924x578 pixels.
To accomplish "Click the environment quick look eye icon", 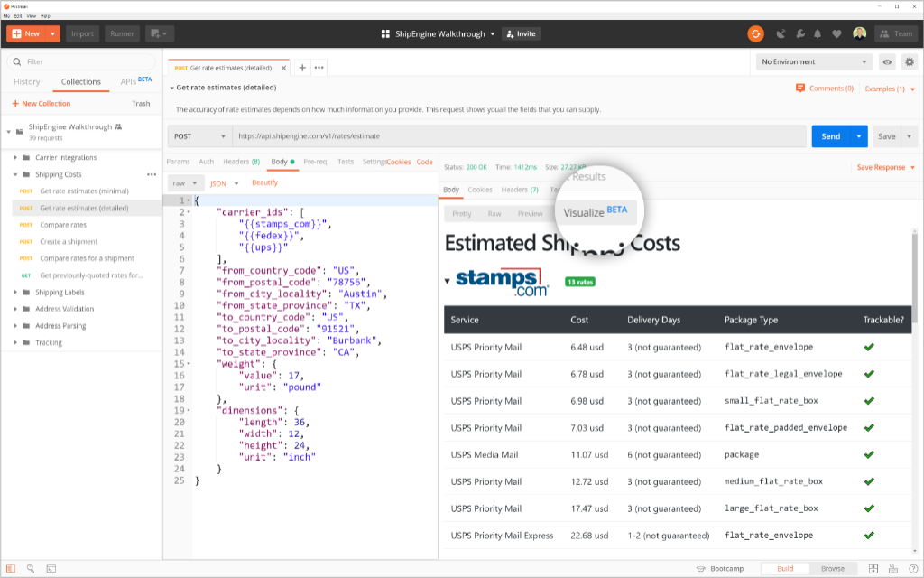I will (x=888, y=62).
